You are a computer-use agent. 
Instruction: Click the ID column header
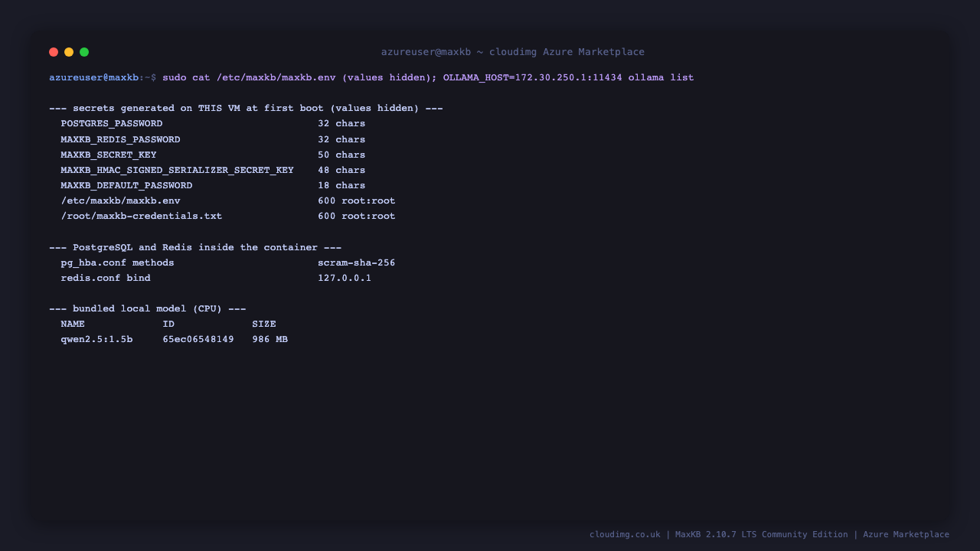click(168, 324)
